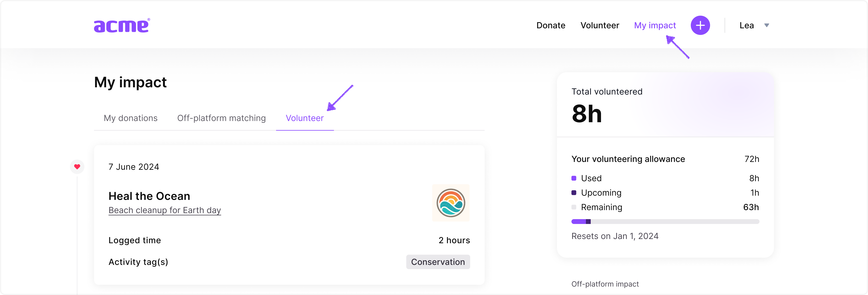The height and width of the screenshot is (295, 868).
Task: Open the Lea account dropdown arrow
Action: point(767,26)
